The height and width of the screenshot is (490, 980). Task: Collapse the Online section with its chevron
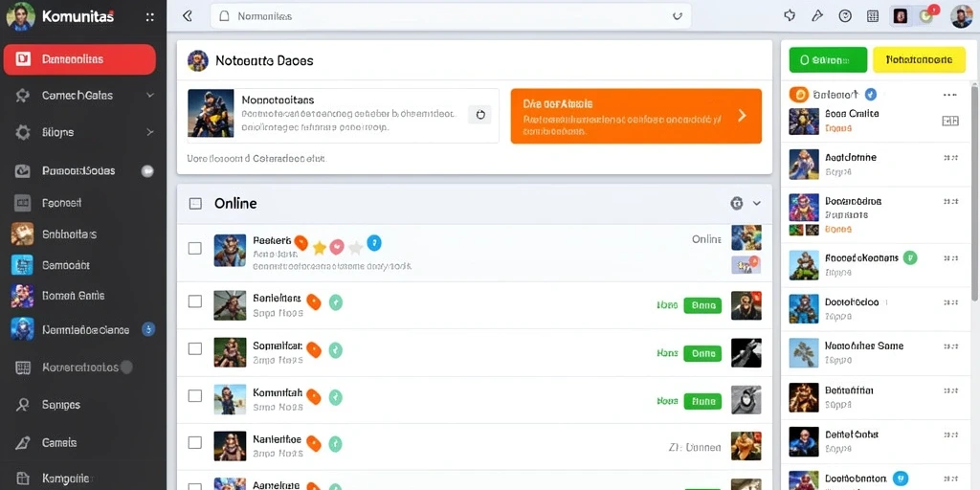757,203
